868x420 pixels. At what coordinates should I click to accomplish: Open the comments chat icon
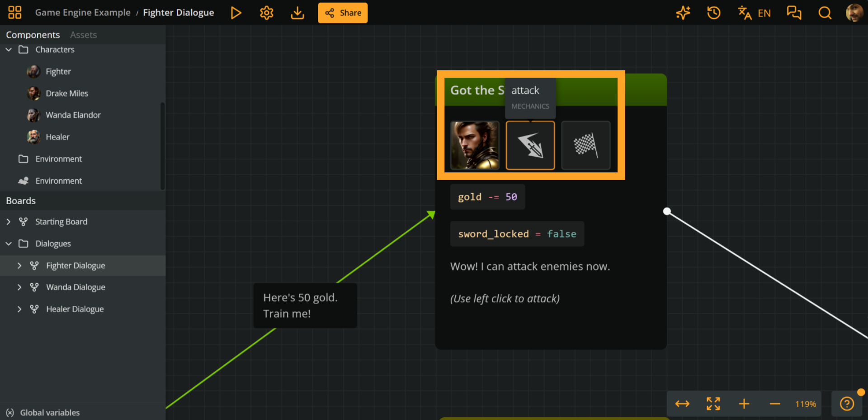click(x=794, y=13)
